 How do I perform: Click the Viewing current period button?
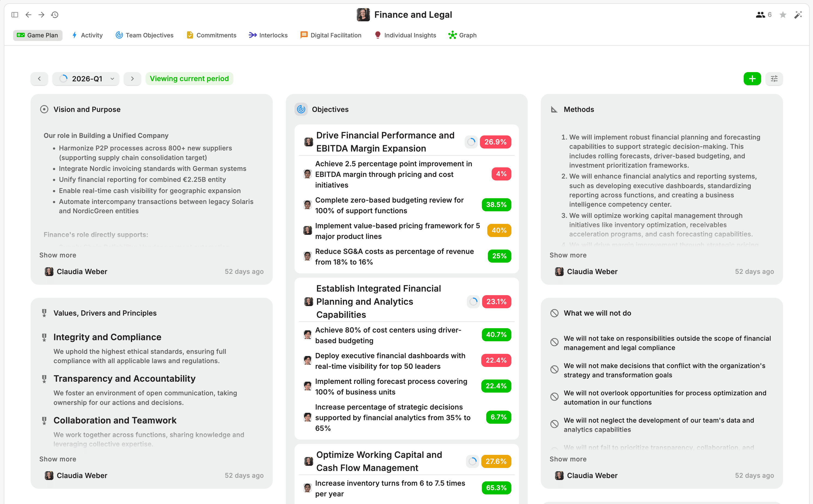coord(189,79)
